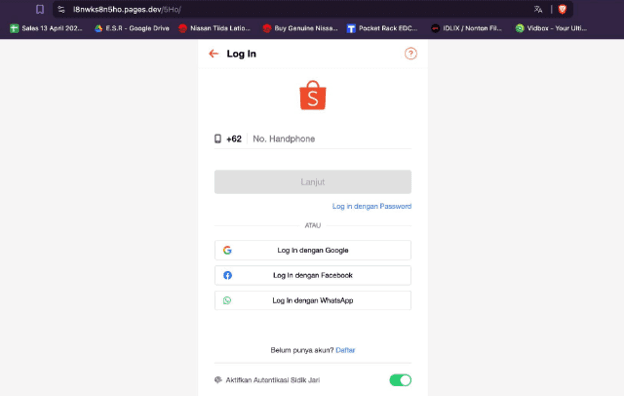This screenshot has width=624, height=396.
Task: Click Log in dengan Google button
Action: [313, 250]
